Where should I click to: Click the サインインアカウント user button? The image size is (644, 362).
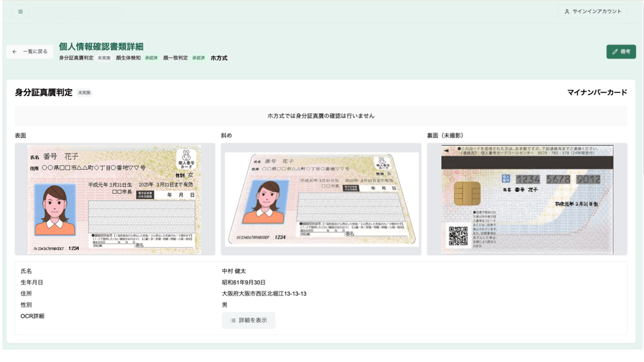click(592, 12)
